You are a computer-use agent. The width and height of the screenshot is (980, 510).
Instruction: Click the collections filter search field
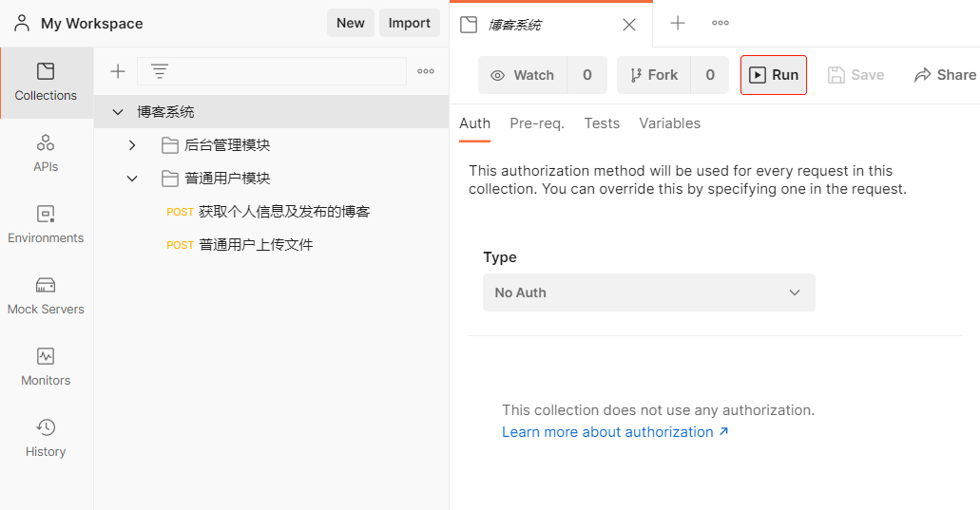(272, 71)
